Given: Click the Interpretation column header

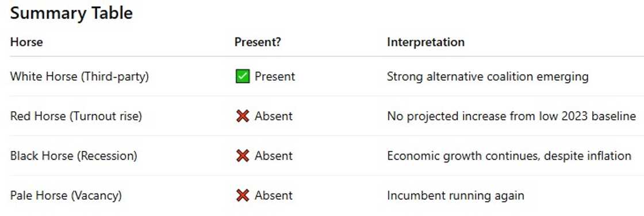Looking at the screenshot, I should pos(425,42).
